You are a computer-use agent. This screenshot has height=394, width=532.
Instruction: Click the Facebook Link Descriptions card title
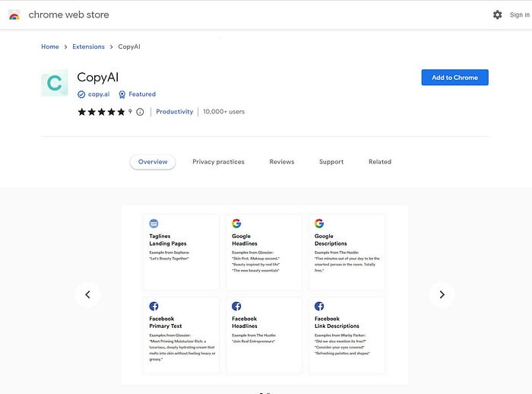pos(337,323)
